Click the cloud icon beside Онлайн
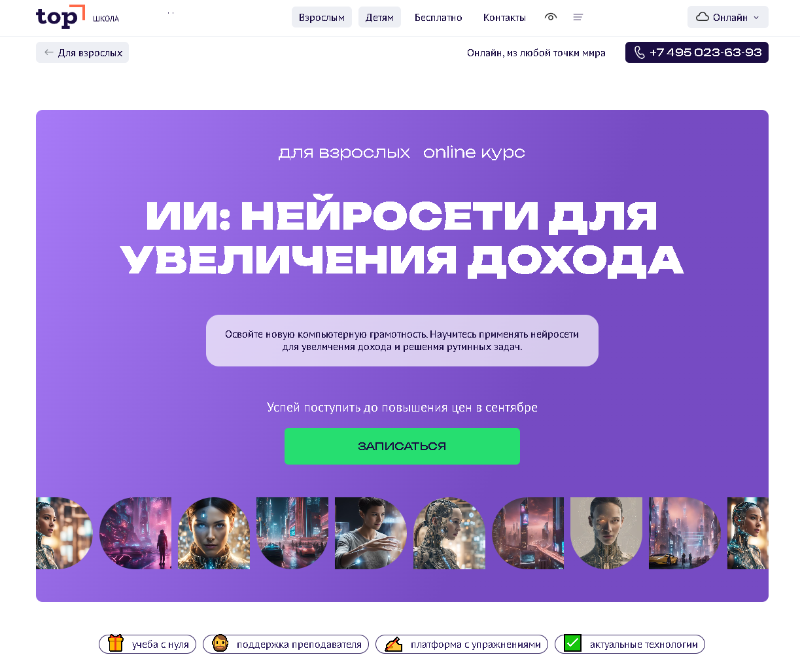The height and width of the screenshot is (672, 800). (703, 17)
